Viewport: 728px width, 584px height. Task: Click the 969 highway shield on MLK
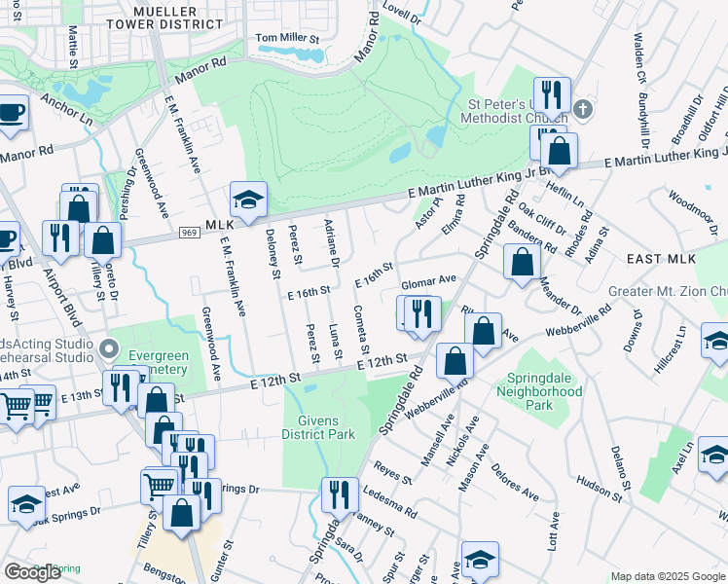190,232
